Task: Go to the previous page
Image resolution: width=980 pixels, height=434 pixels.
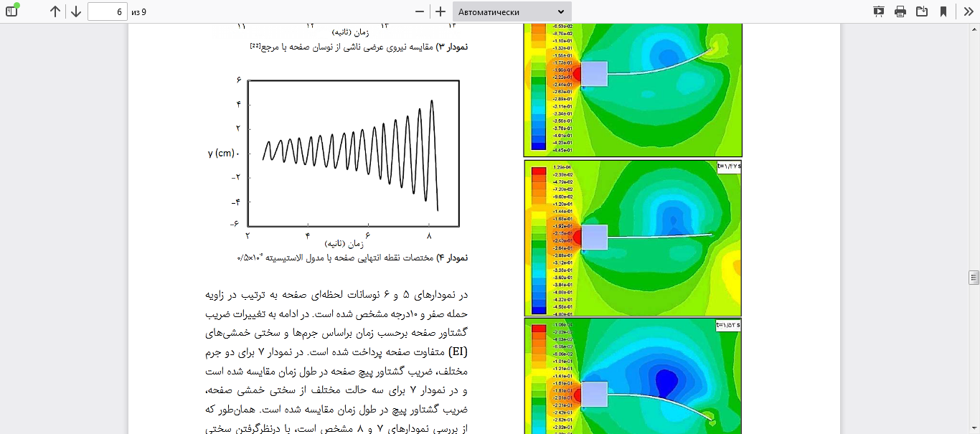Action: tap(55, 11)
